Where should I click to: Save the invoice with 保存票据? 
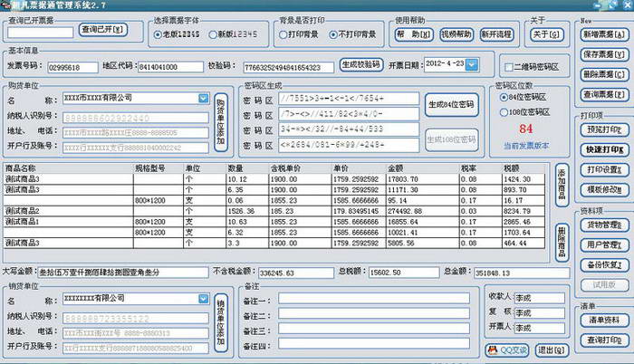pyautogui.click(x=600, y=55)
